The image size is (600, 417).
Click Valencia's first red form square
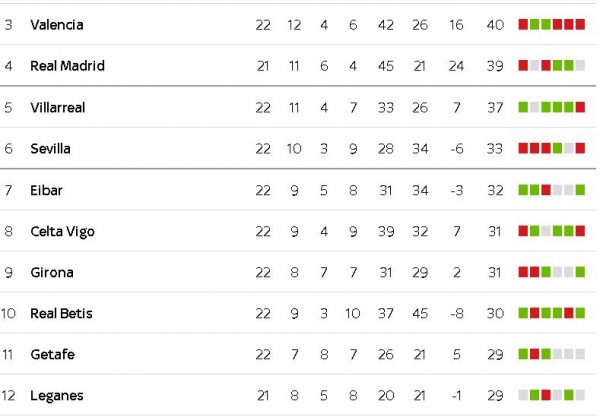pyautogui.click(x=523, y=24)
